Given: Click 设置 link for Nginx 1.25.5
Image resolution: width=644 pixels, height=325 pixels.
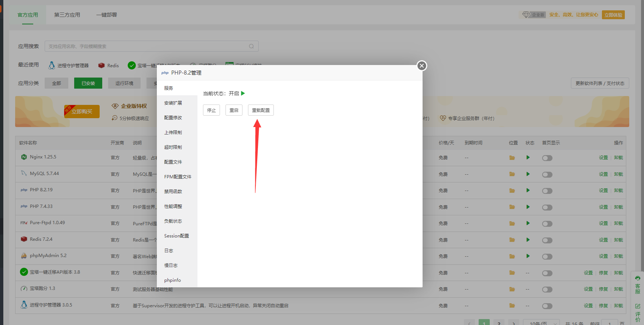Looking at the screenshot, I should click(603, 158).
